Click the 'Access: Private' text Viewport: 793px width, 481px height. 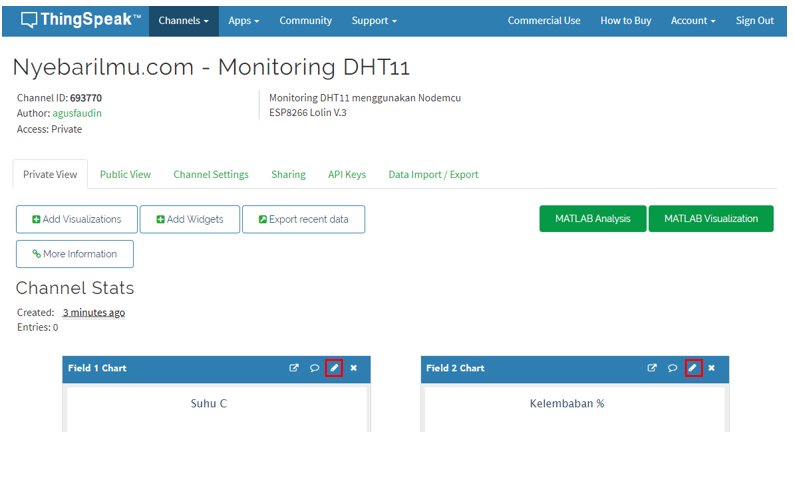click(49, 129)
